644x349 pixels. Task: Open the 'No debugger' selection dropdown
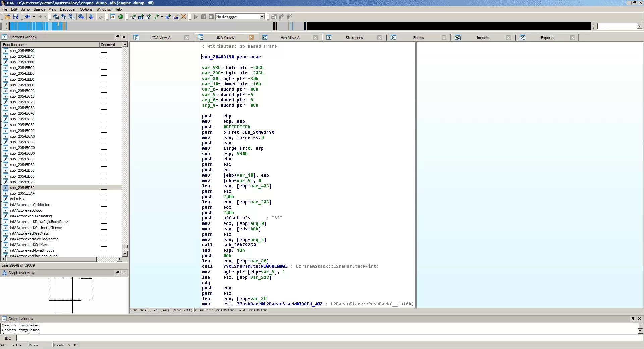pos(262,17)
